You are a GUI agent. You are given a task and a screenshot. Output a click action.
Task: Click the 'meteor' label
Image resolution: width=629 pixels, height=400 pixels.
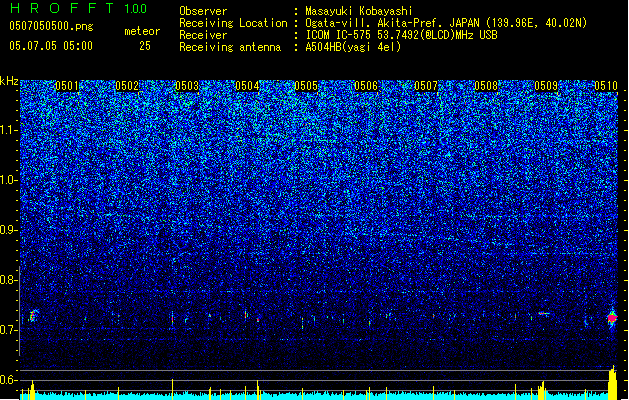pos(142,31)
